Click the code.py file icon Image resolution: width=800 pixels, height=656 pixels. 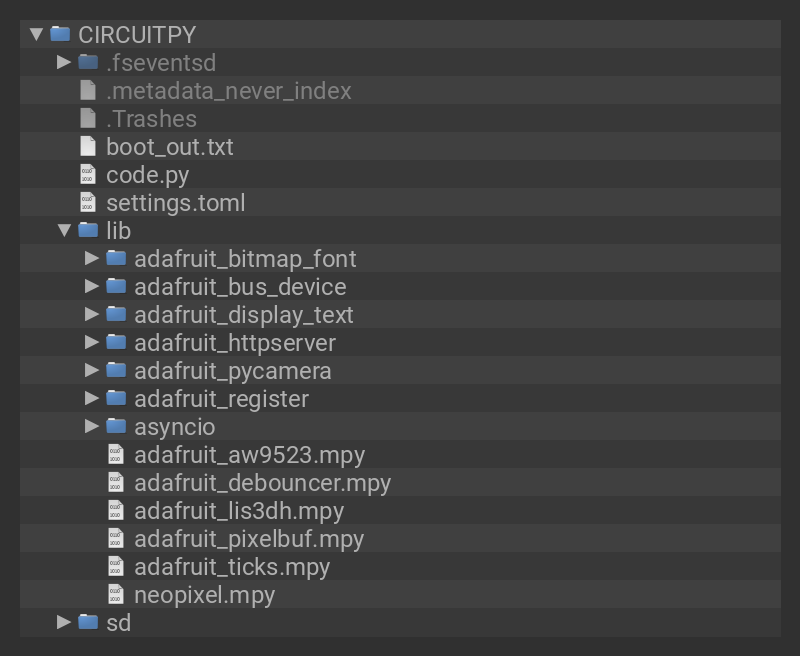88,174
